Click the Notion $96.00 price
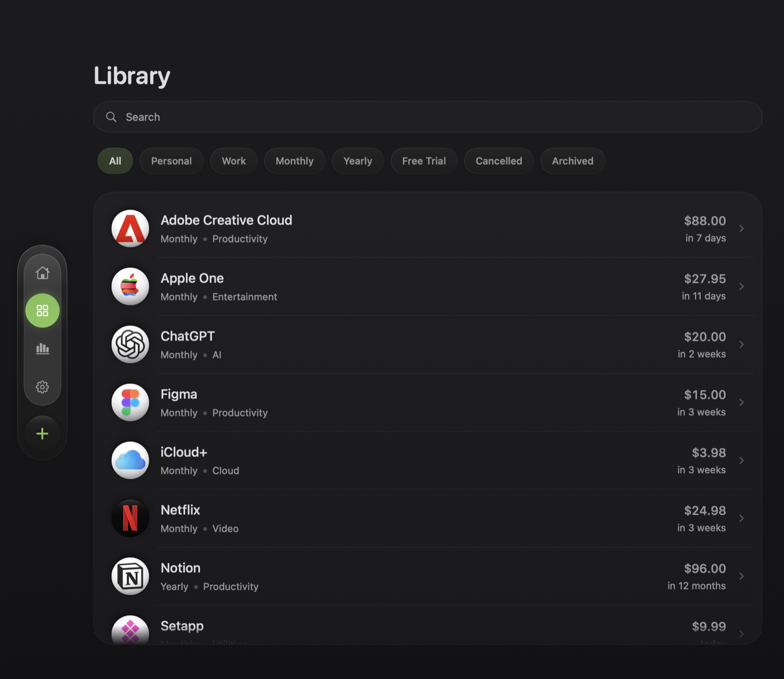Viewport: 784px width, 679px height. (705, 568)
